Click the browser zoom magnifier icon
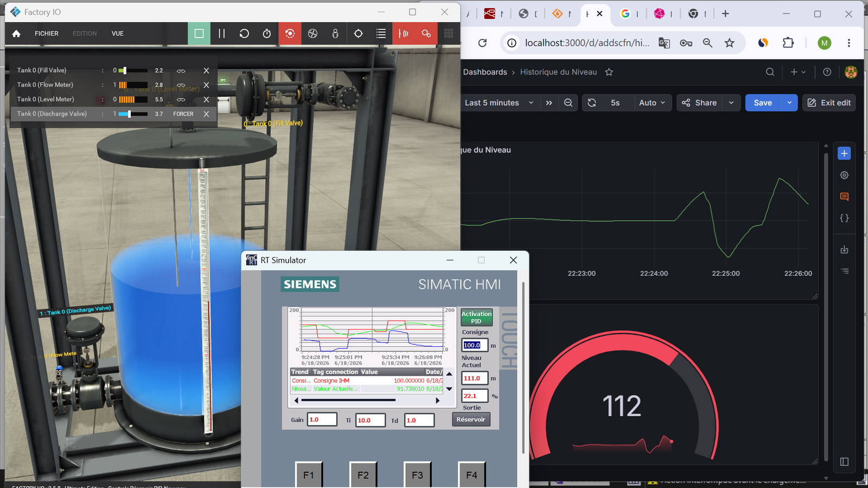Viewport: 868px width, 488px height. (707, 43)
